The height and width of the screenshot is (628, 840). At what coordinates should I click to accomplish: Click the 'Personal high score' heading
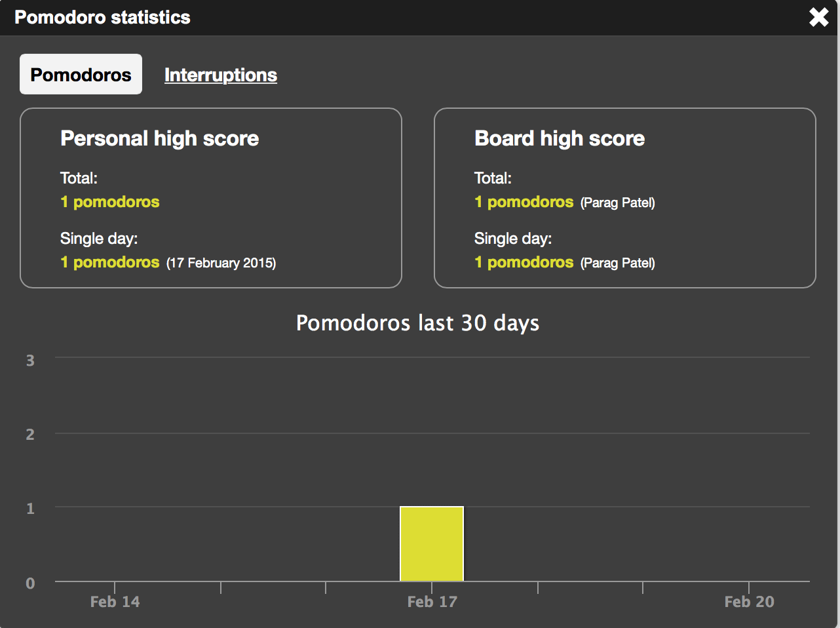coord(160,138)
